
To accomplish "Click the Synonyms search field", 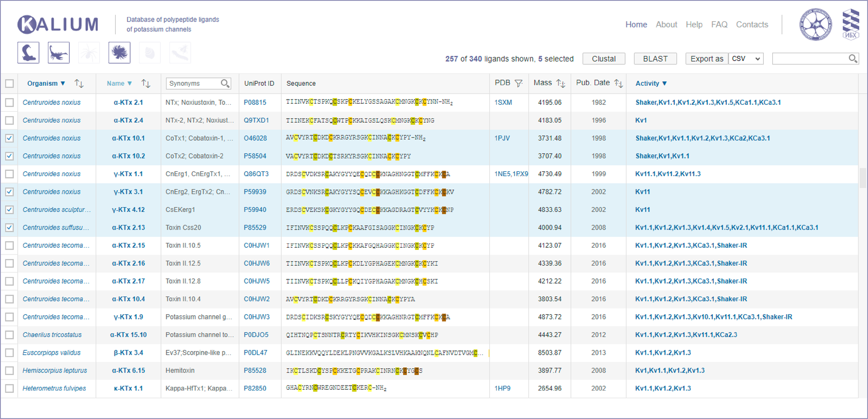I will coord(194,83).
